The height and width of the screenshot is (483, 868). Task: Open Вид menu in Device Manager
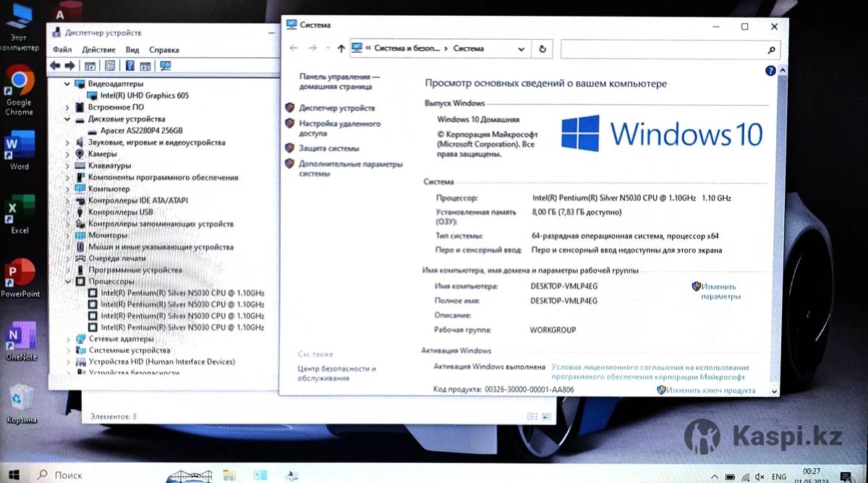[x=132, y=50]
